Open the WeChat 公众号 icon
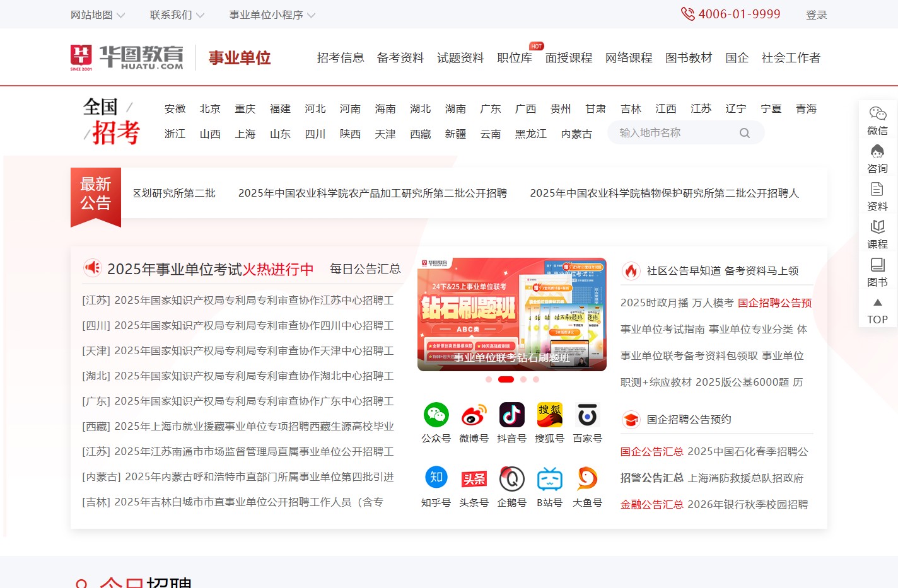 point(436,415)
